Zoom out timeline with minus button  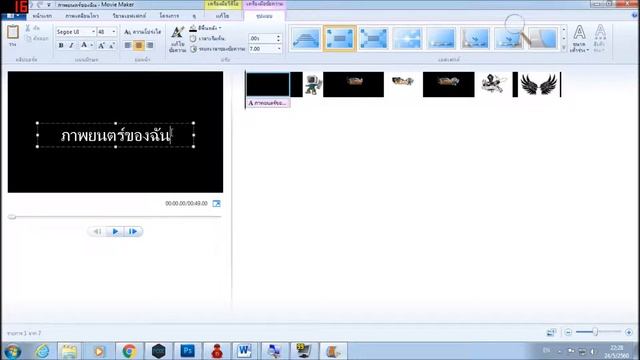click(568, 333)
